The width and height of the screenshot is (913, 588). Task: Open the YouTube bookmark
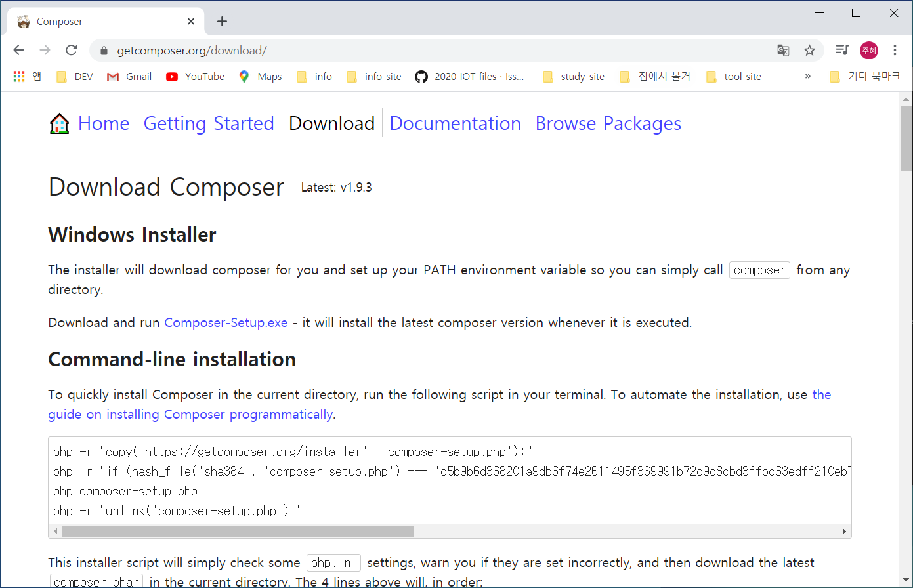(x=196, y=76)
